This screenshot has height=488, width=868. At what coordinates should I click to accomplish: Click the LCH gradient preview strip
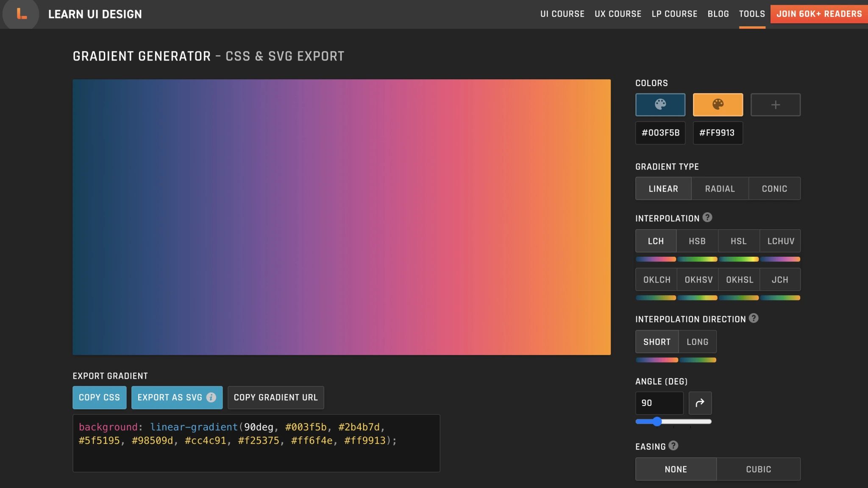656,259
